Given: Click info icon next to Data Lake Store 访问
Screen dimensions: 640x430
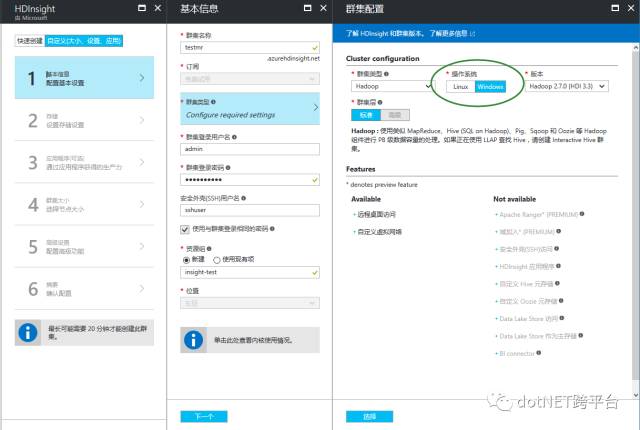Looking at the screenshot, I should 562,318.
